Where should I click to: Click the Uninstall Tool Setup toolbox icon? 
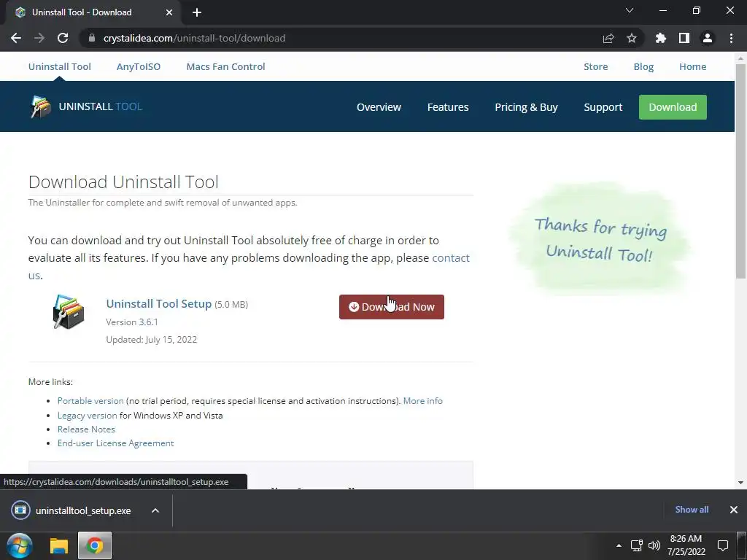(x=69, y=312)
